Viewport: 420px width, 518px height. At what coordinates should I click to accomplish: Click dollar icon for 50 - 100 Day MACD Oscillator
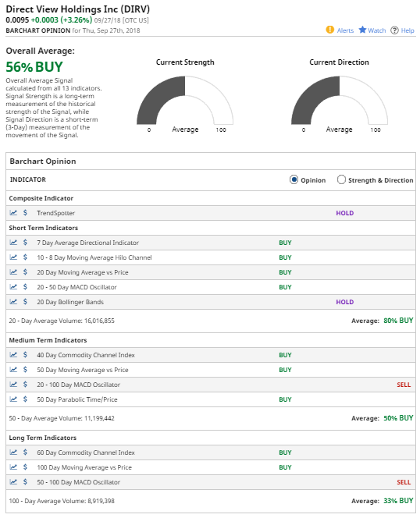coord(25,482)
